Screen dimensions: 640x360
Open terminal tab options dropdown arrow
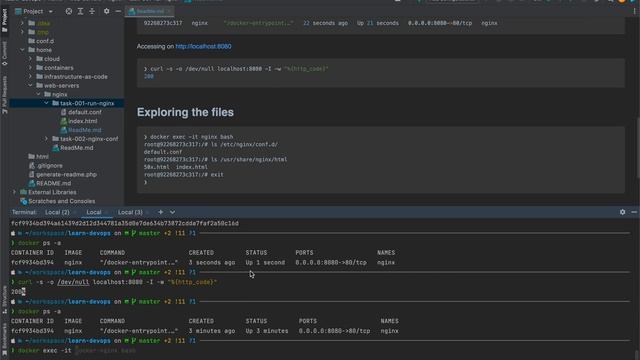172,212
